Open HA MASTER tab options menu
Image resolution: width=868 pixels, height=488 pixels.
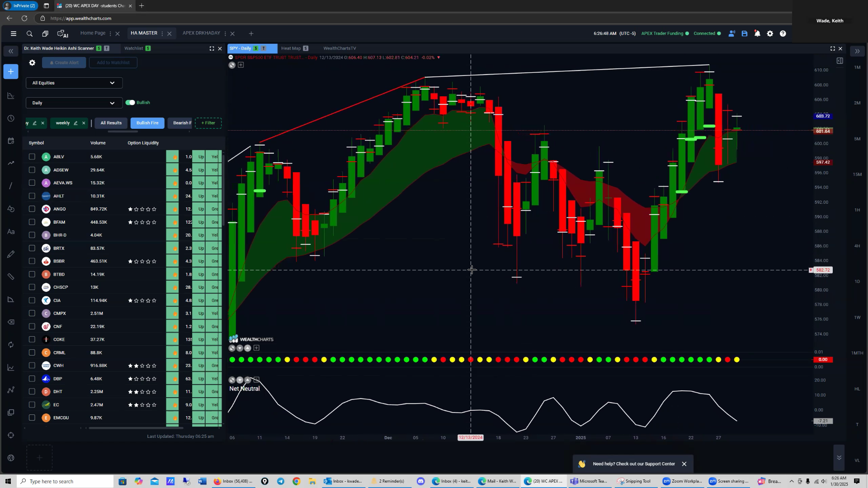[x=162, y=33]
